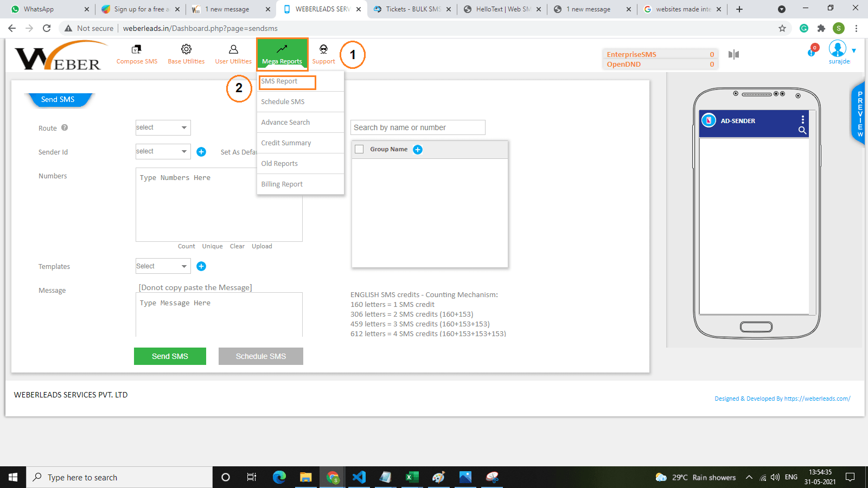The height and width of the screenshot is (488, 868).
Task: Expand the Route select dropdown
Action: click(163, 127)
